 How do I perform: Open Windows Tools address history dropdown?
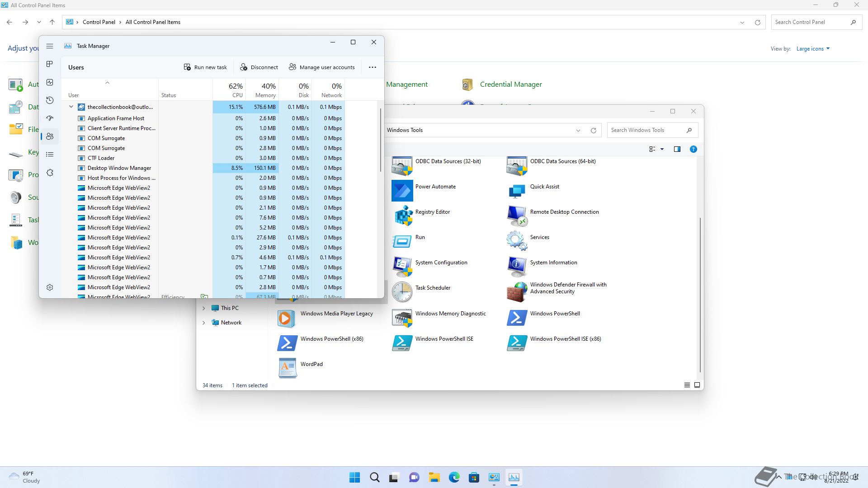pos(578,131)
